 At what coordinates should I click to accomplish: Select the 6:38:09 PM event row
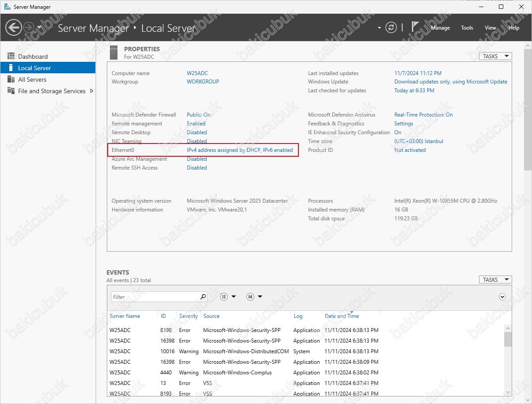click(x=306, y=362)
